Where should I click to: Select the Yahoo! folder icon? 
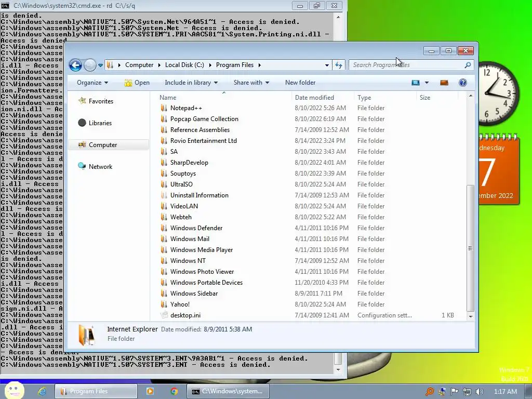tap(164, 304)
